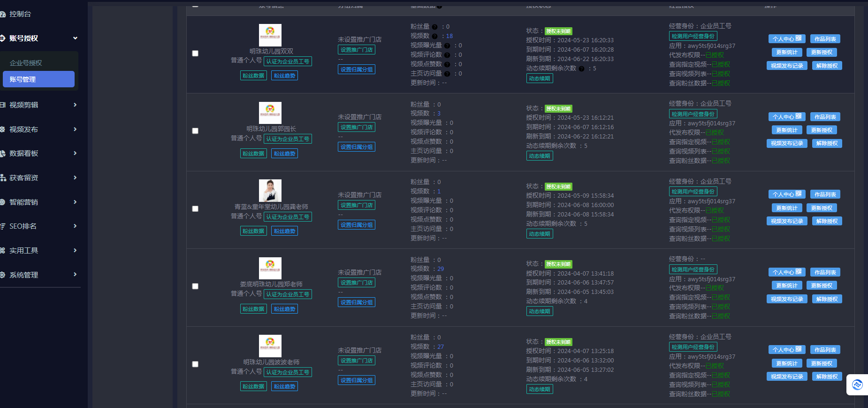The width and height of the screenshot is (868, 408).
Task: Click help icon beside 主页访问量 in first row
Action: click(447, 74)
